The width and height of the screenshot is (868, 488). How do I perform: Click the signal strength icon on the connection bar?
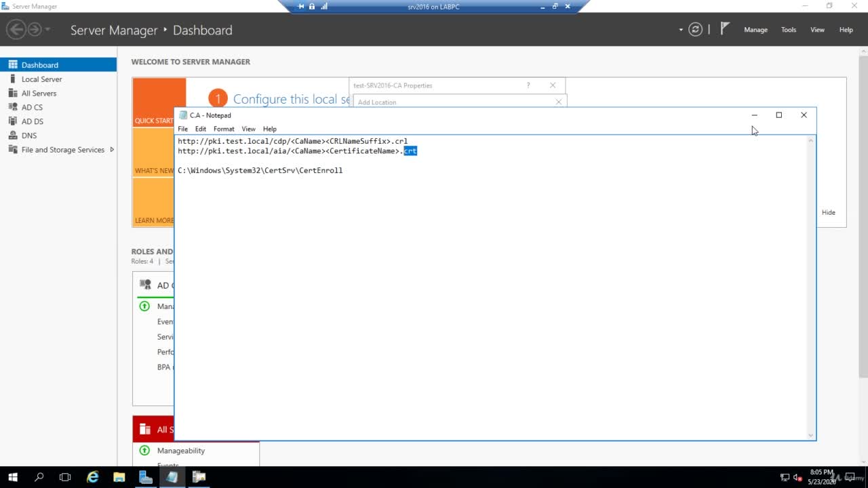(324, 6)
